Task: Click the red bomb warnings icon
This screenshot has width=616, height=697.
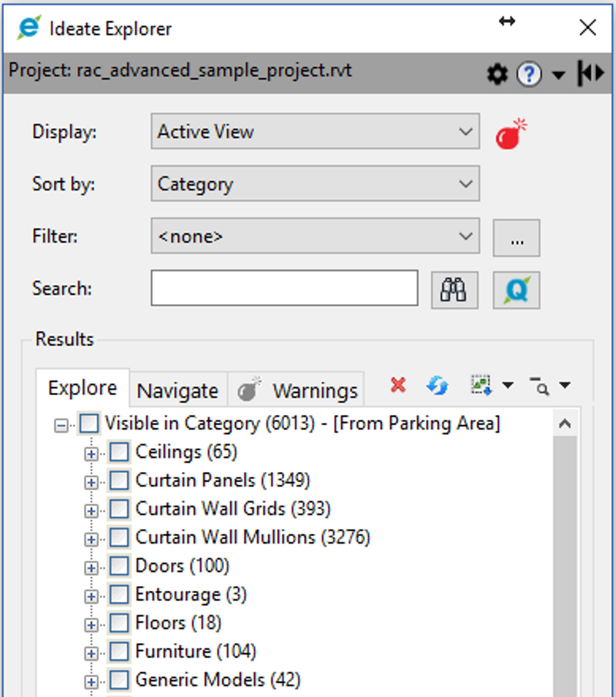Action: click(x=511, y=134)
